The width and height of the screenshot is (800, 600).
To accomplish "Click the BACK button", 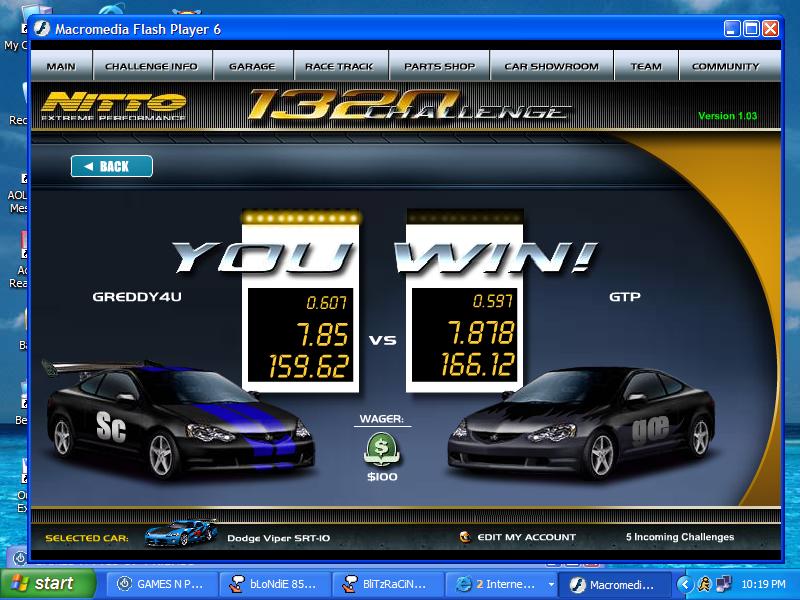I will [x=112, y=166].
